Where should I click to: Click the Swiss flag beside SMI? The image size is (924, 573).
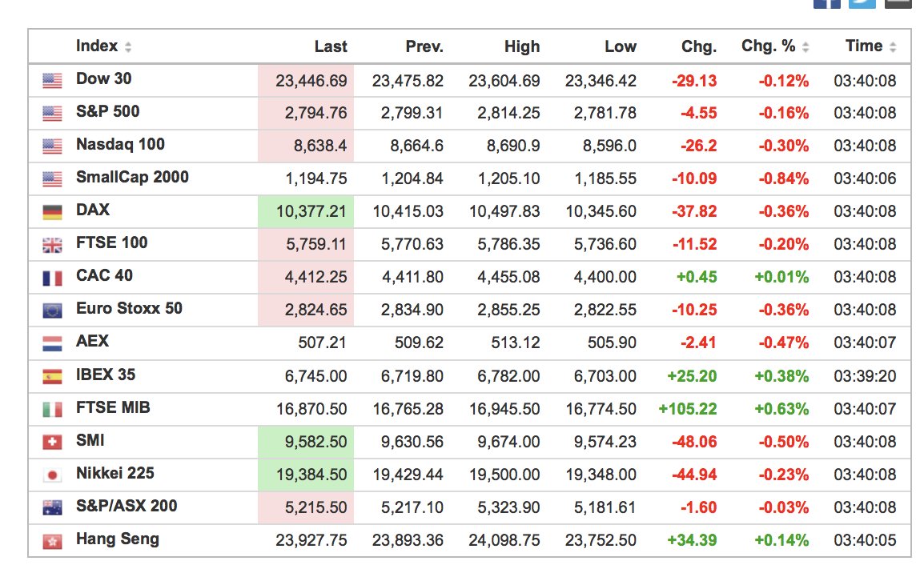click(x=53, y=443)
